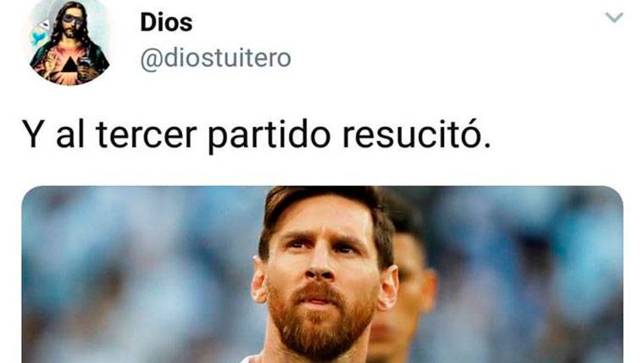
Task: Click the blurred crowd left of player
Action: pyautogui.click(x=137, y=274)
